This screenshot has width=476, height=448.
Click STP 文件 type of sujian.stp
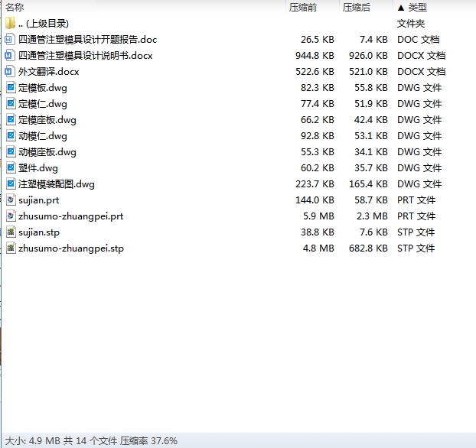click(x=416, y=232)
